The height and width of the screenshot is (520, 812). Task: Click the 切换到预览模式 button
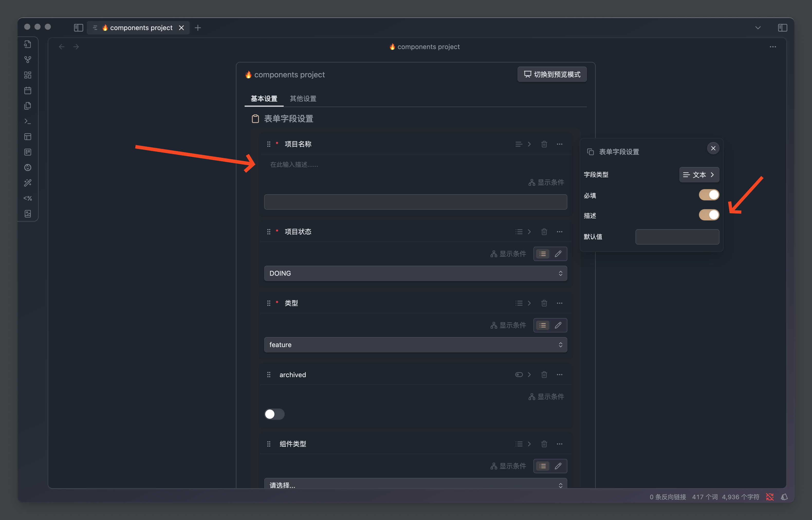point(552,74)
